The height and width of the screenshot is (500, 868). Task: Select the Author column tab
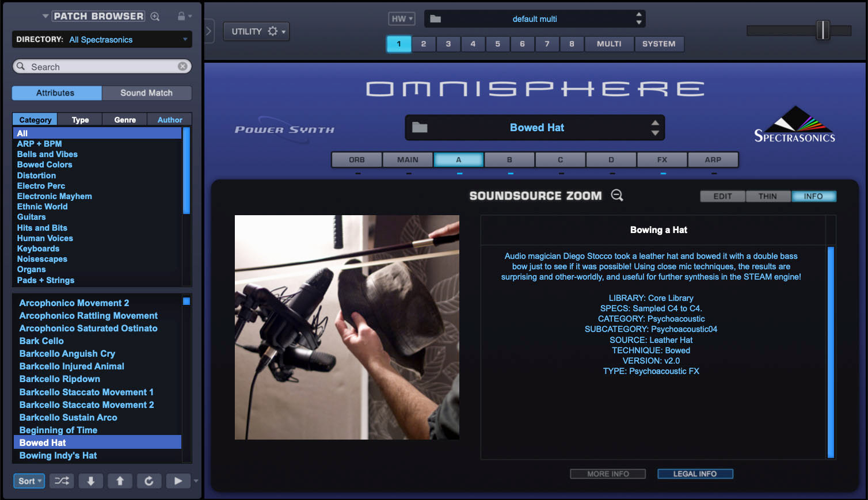[170, 120]
